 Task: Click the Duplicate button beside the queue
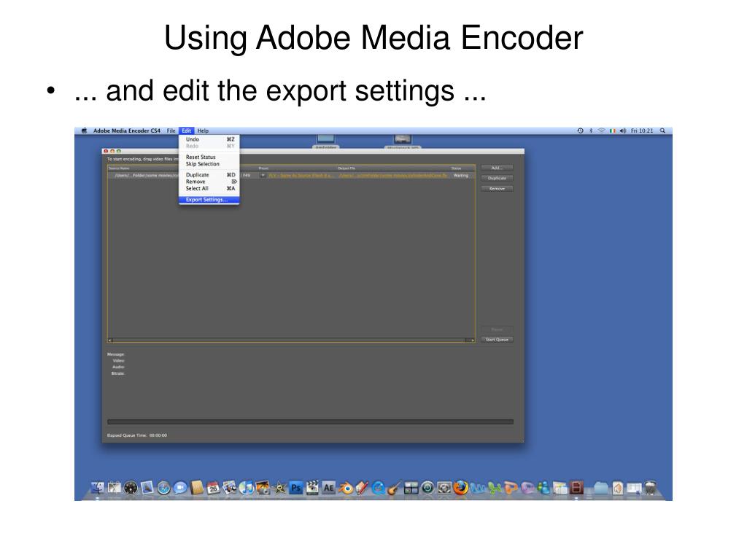(x=497, y=179)
